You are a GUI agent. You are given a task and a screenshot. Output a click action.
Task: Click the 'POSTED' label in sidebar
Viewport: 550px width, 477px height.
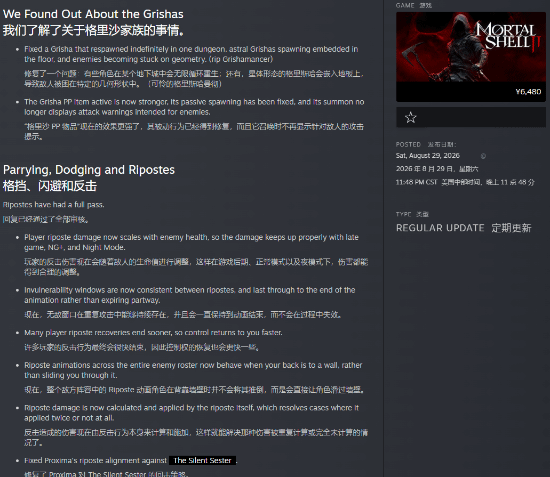pyautogui.click(x=408, y=145)
